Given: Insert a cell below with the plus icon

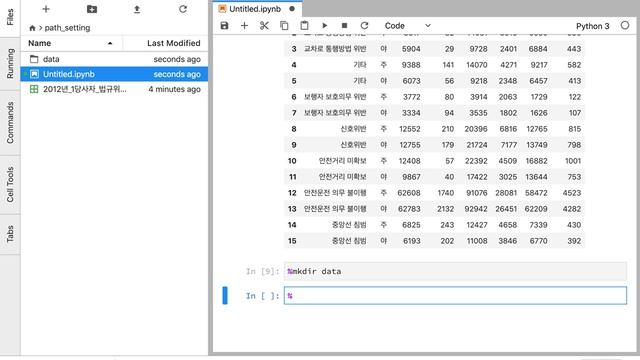Looking at the screenshot, I should click(244, 26).
